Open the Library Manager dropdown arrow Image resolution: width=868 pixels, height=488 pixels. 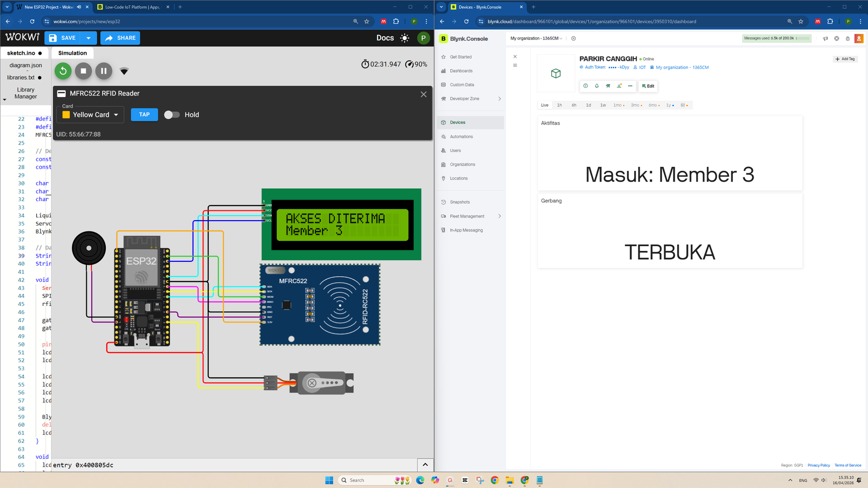(5, 100)
